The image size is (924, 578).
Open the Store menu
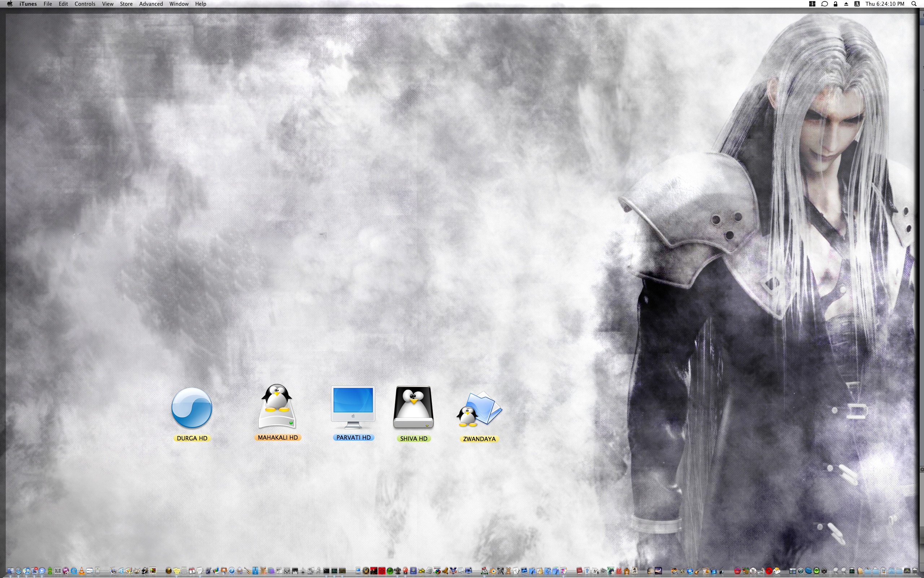point(126,4)
